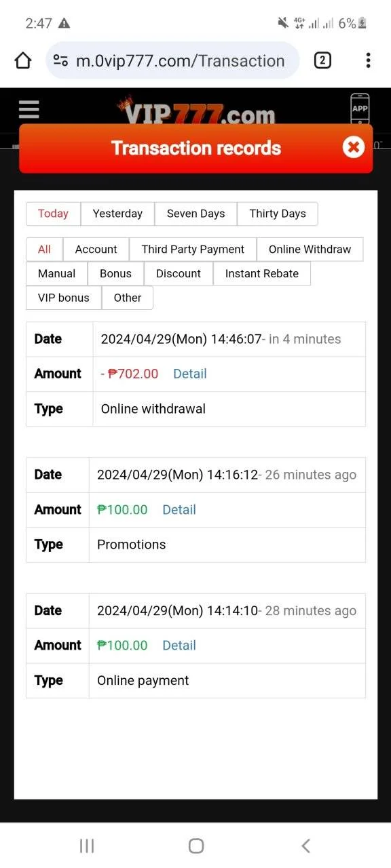Open the browser three-dot menu

(x=368, y=61)
